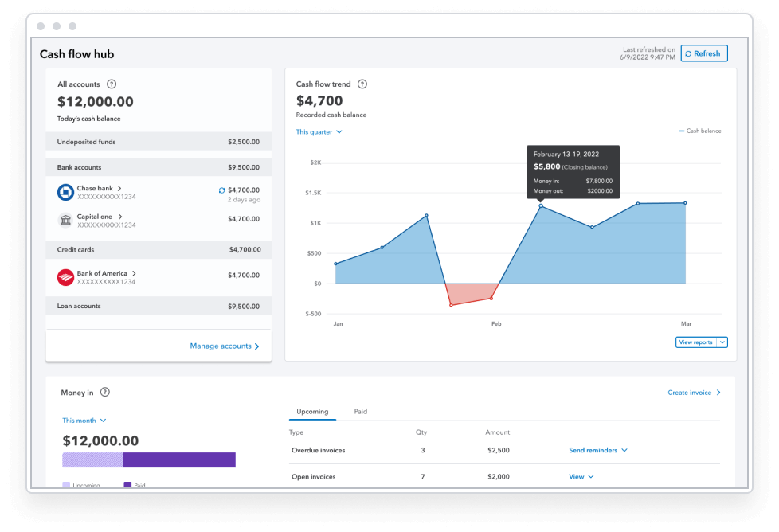The image size is (779, 532).
Task: Click the 2 days ago sync status
Action: pyautogui.click(x=244, y=200)
